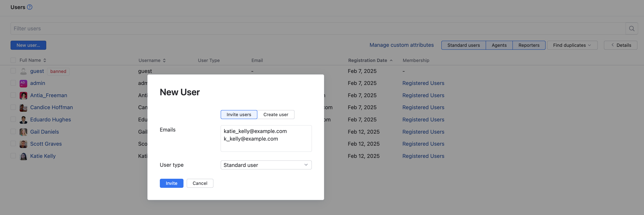This screenshot has width=644, height=215.
Task: Check the box next to Gail Daniels
Action: (13, 132)
